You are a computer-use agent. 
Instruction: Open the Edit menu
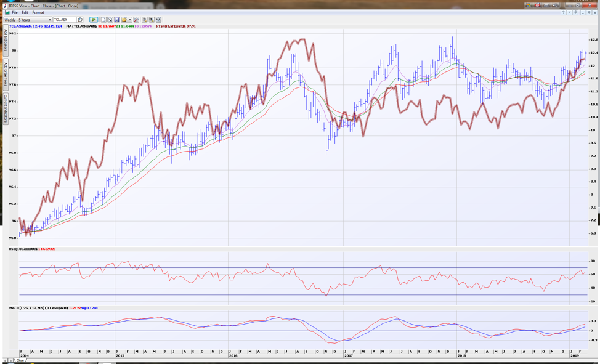pos(25,12)
